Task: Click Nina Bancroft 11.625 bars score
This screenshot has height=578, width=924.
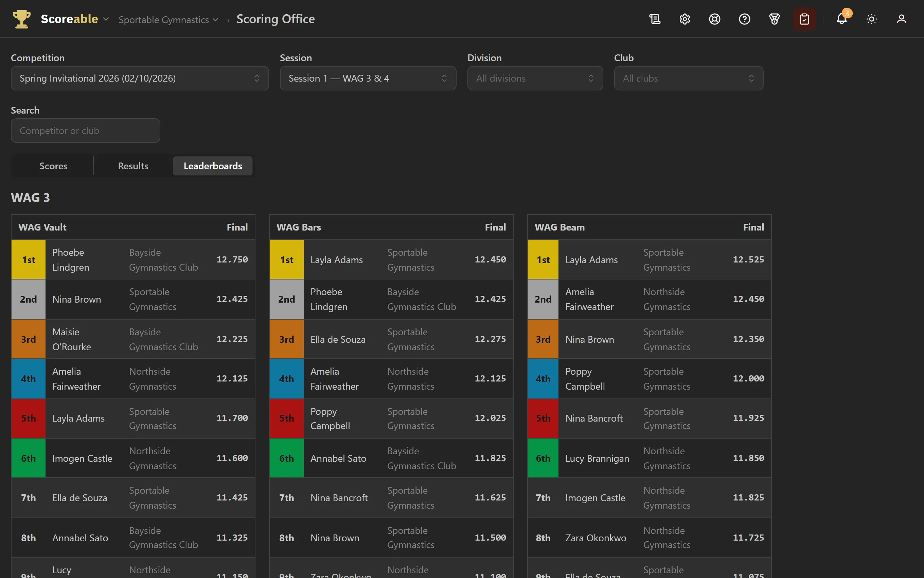Action: click(490, 497)
